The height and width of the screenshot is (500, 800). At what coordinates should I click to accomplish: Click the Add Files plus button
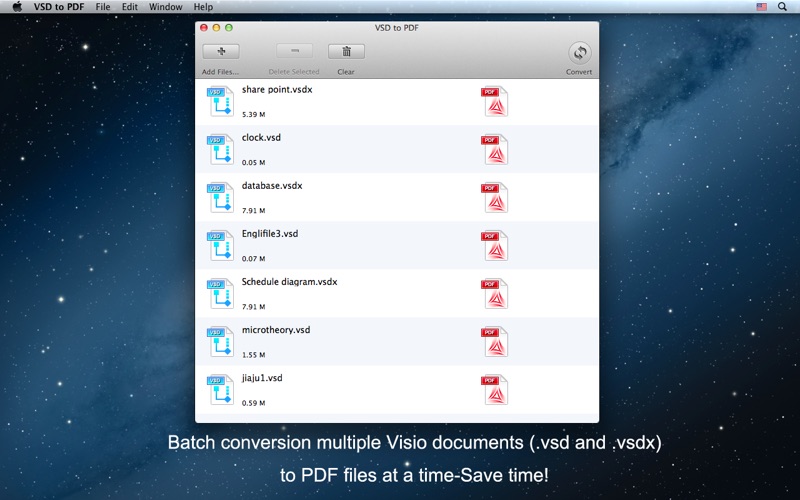coord(221,52)
